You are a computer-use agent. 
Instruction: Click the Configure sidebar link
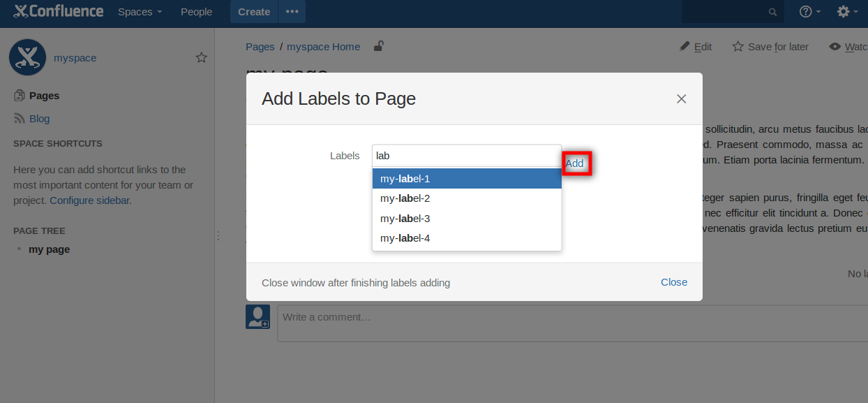point(90,200)
